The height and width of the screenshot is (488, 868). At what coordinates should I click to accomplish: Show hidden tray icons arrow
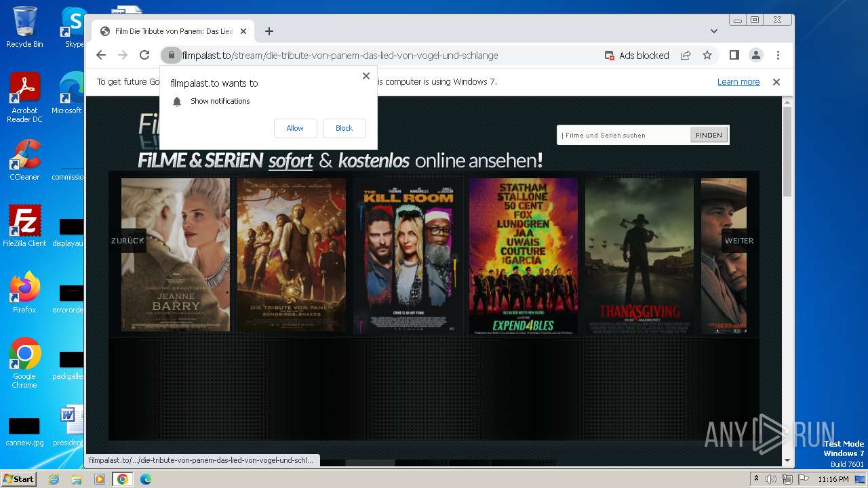tap(756, 479)
